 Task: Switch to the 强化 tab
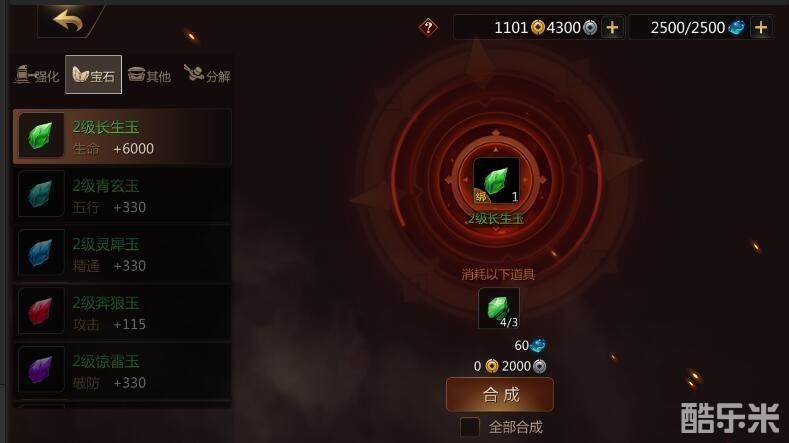tap(37, 75)
